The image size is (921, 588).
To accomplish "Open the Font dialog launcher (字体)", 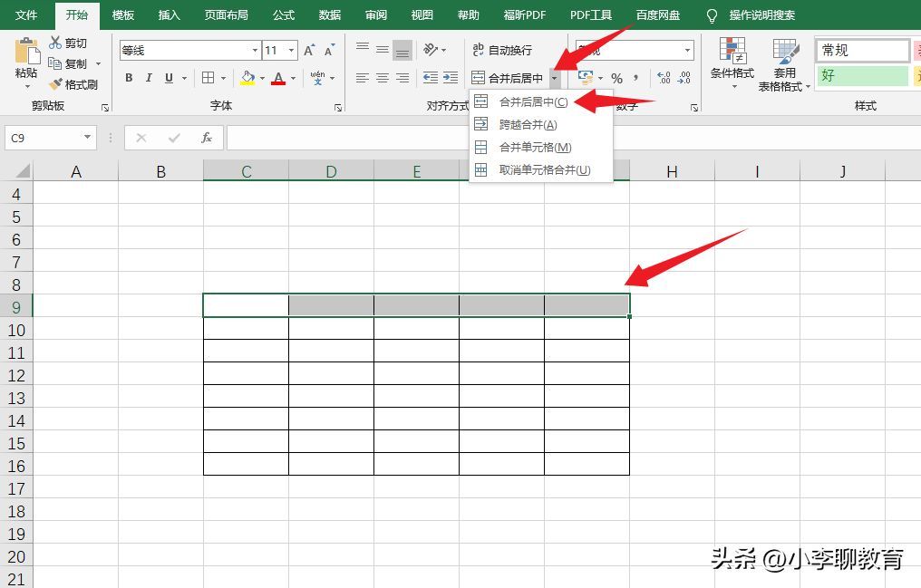I will click(x=338, y=108).
